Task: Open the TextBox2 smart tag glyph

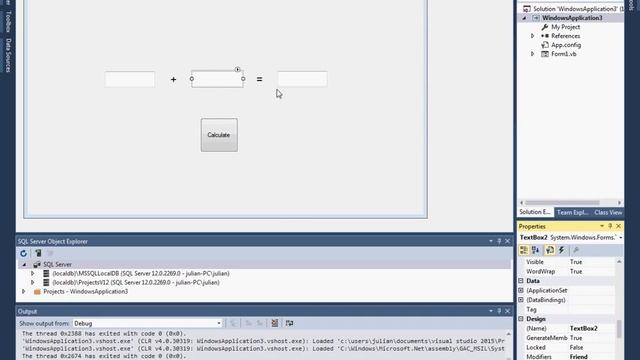Action: point(238,69)
